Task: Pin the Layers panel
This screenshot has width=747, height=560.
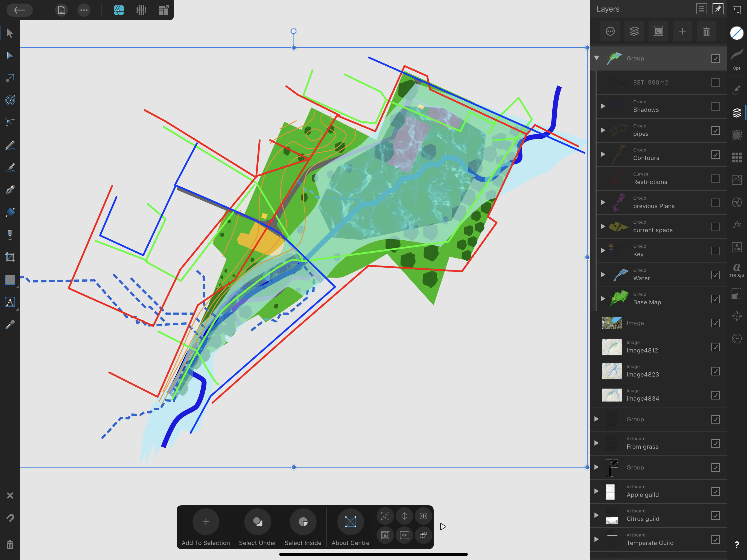Action: coord(718,9)
